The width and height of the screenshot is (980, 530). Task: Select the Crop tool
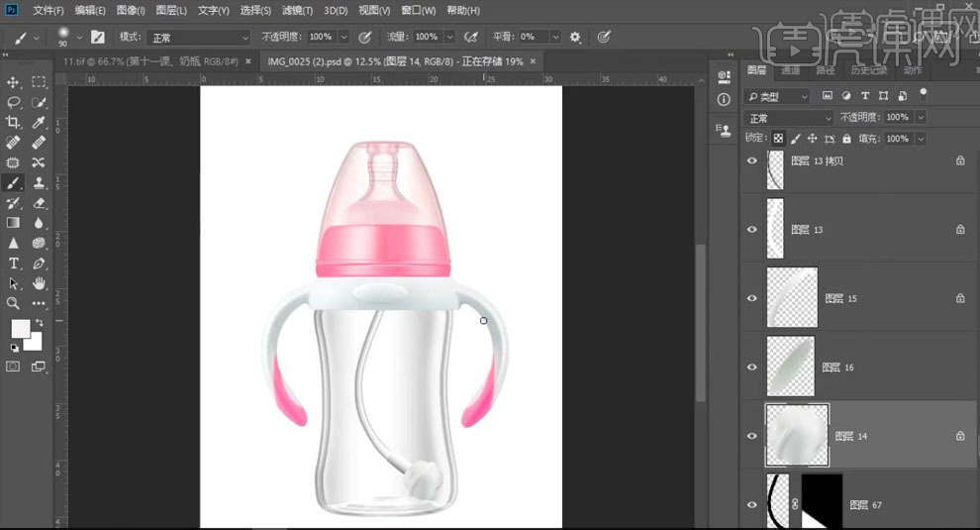coord(14,122)
